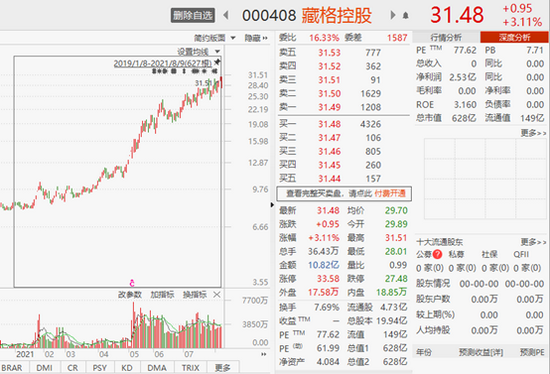The image size is (550, 374).
Task: Click the 净利润 value 2.53亿
Action: pyautogui.click(x=463, y=77)
